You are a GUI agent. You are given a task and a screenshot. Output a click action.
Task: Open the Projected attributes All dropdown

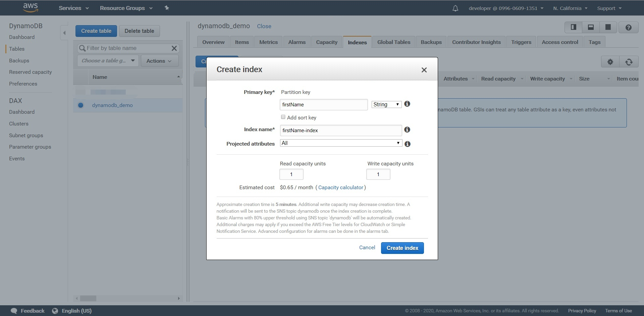pyautogui.click(x=341, y=143)
